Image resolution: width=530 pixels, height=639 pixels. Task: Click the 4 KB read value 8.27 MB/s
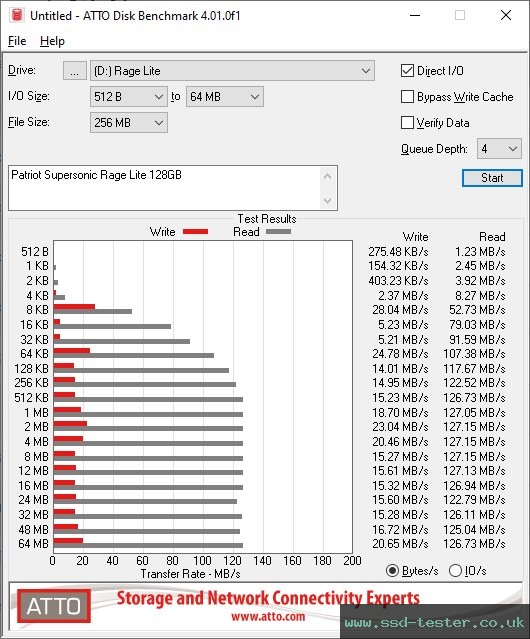pos(480,295)
